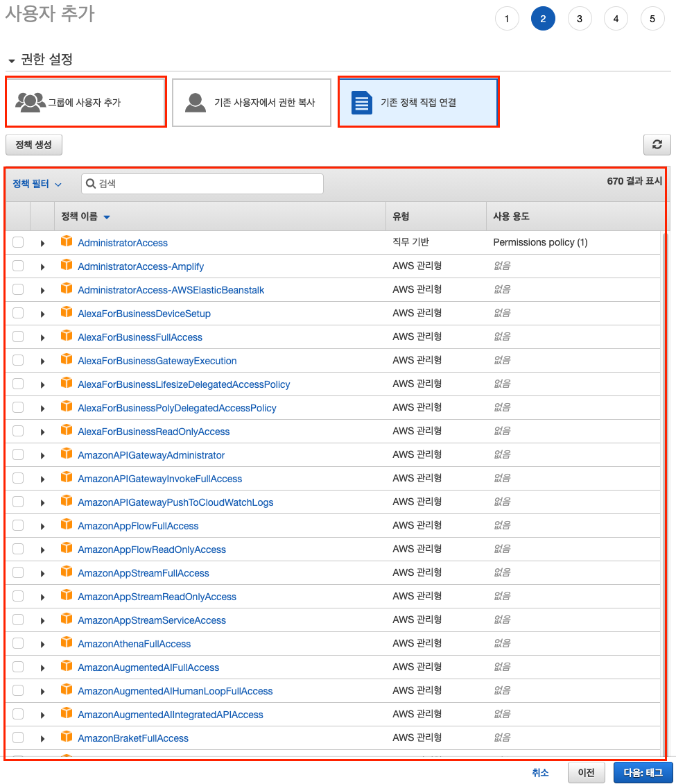Click policy icon next to AmazonAppFlowFullAccess
The width and height of the screenshot is (676, 784).
click(67, 524)
